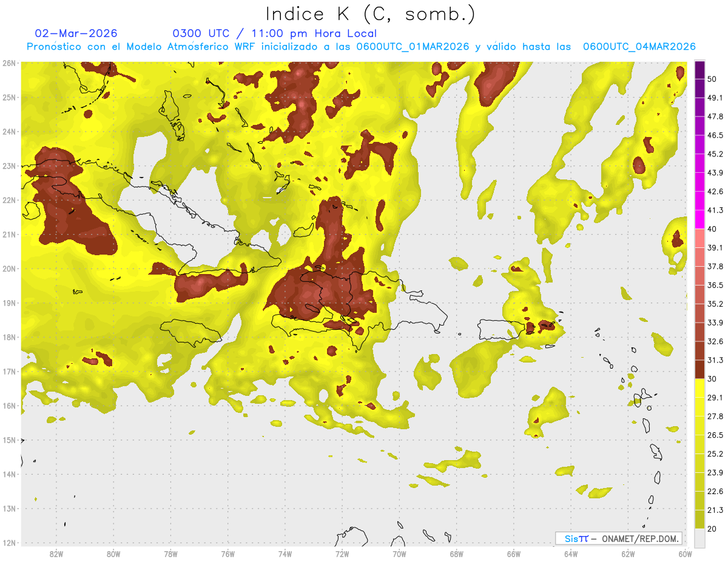Click the latitude axis label '12N'
Image resolution: width=728 pixels, height=562 pixels.
click(9, 543)
